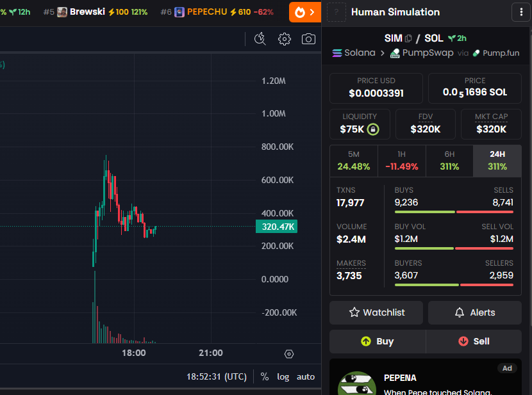Viewport: 532px width, 395px height.
Task: Open the Pump.fun link
Action: coord(496,53)
